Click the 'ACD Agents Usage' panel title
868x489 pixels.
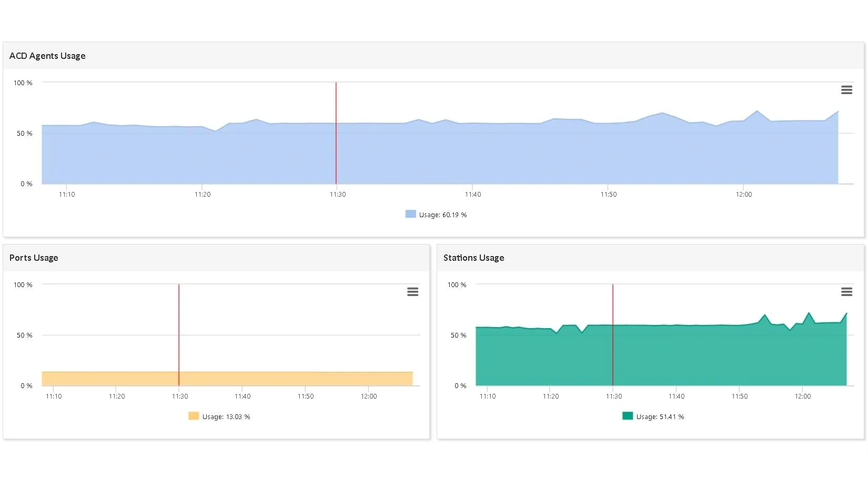[x=47, y=56]
